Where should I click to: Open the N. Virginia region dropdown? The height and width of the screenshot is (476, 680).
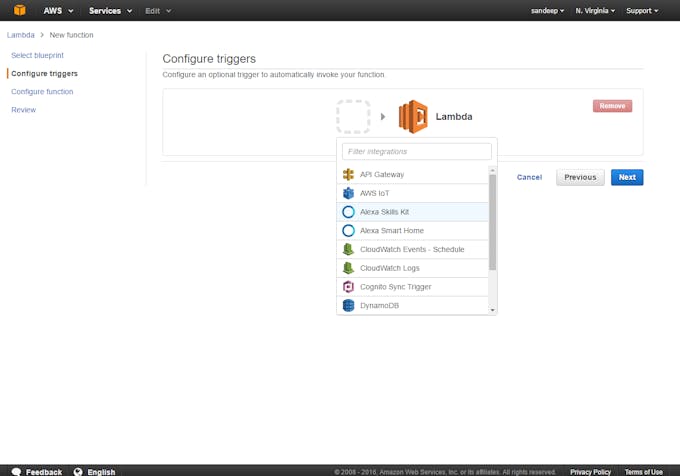point(595,10)
